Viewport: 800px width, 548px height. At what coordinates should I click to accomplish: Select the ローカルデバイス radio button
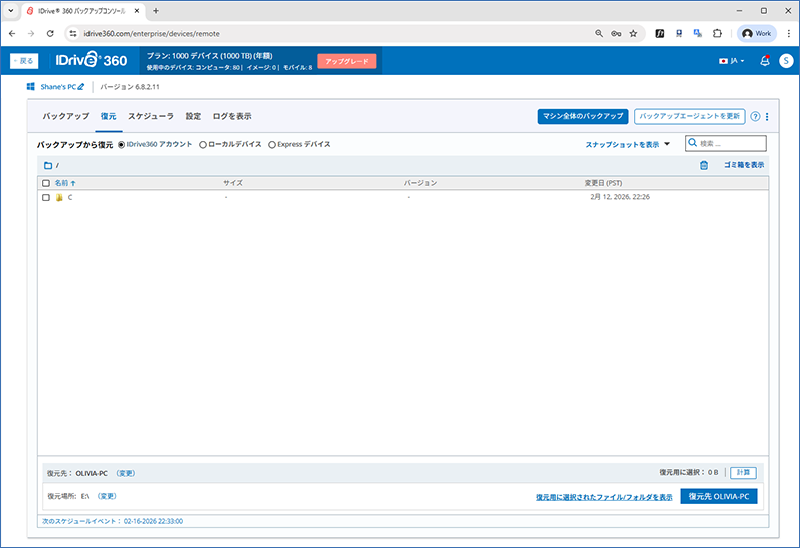click(x=203, y=144)
